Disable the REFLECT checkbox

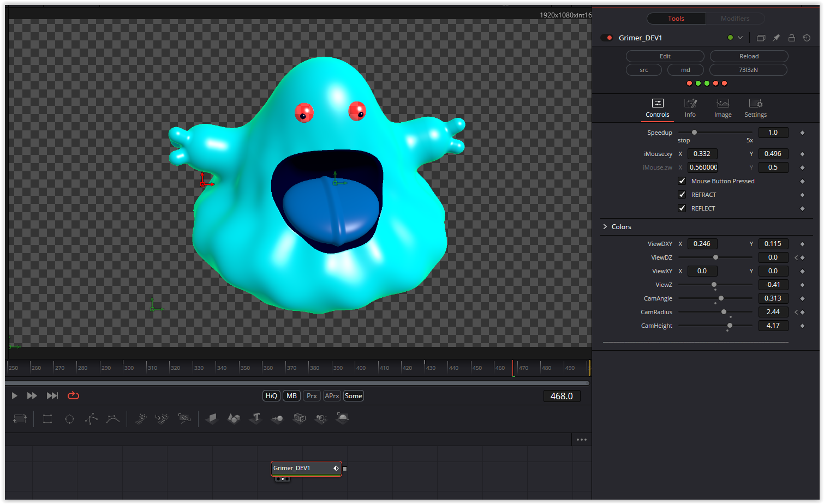tap(682, 208)
